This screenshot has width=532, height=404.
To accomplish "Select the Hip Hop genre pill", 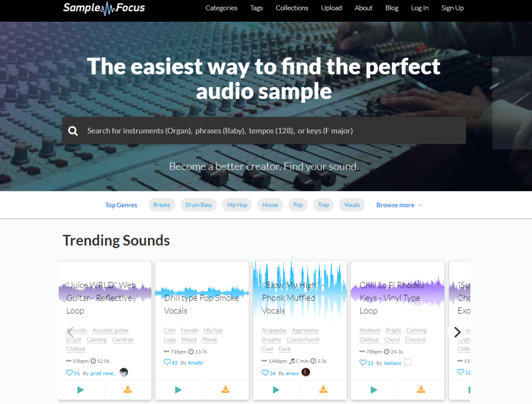I will pyautogui.click(x=237, y=205).
